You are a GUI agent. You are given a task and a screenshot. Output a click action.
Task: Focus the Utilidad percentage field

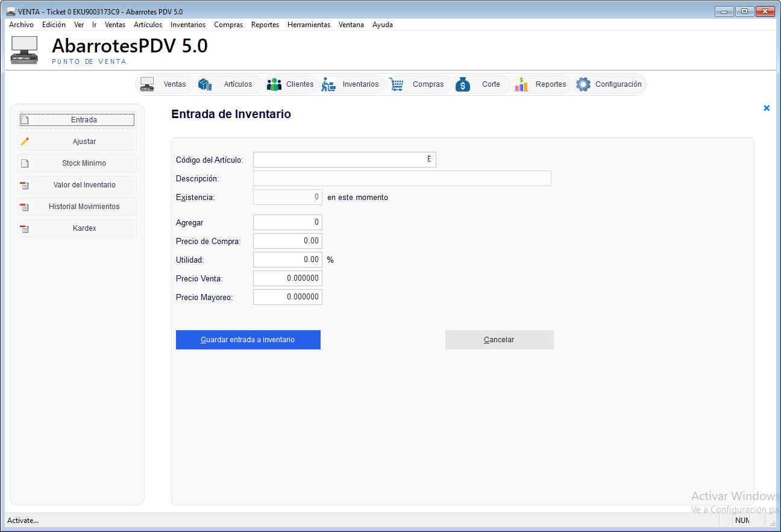287,260
